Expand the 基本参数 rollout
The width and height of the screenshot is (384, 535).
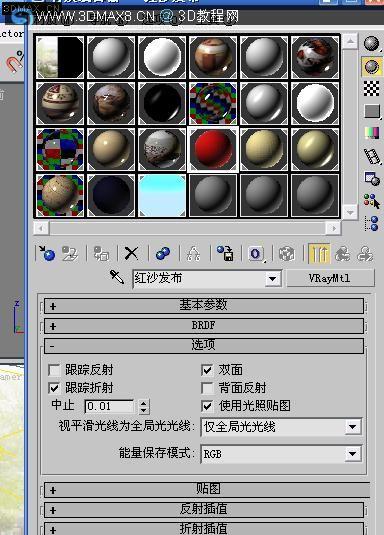[x=203, y=305]
